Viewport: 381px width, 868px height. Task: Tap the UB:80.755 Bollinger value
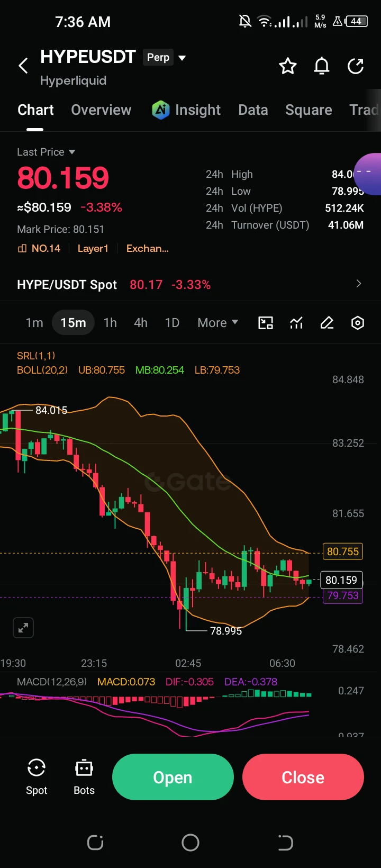(102, 370)
